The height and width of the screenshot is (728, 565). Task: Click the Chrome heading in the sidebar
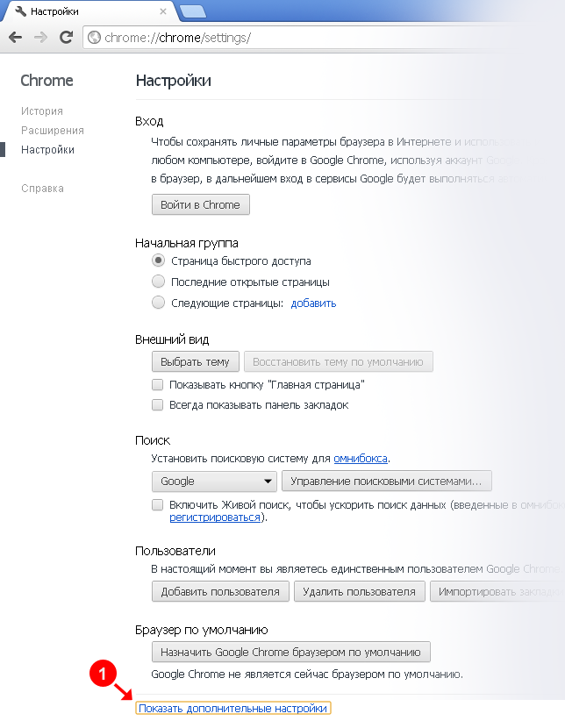tap(46, 81)
